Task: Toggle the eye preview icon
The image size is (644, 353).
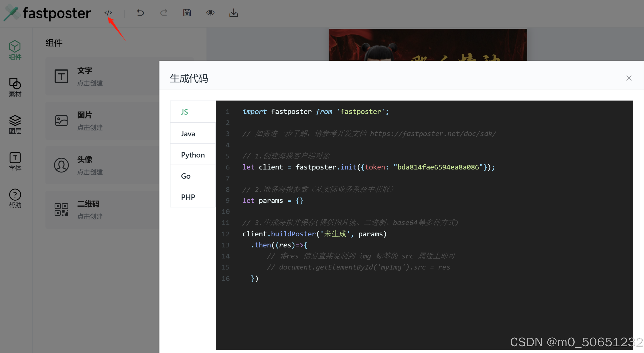Action: [210, 13]
